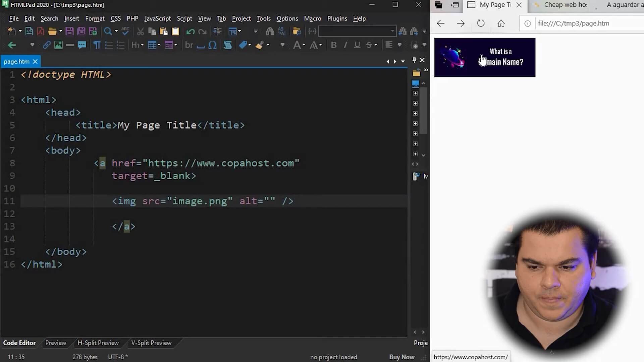Expand the New file dropdown arrow
This screenshot has width=644, height=362.
(20, 31)
